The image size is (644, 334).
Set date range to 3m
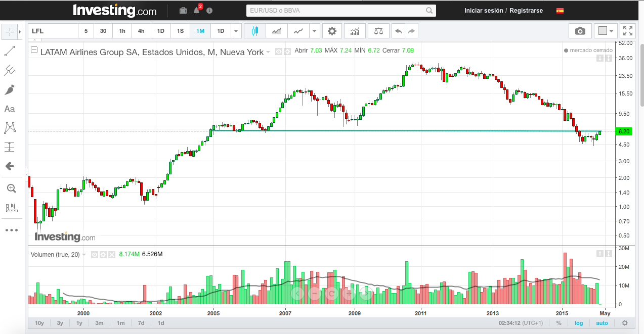tap(99, 323)
